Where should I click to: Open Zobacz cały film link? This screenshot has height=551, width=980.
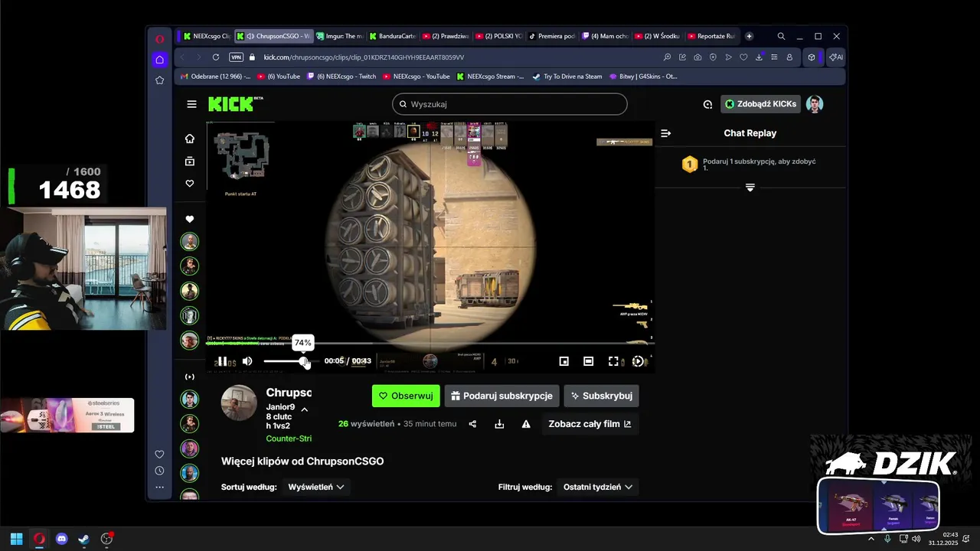pyautogui.click(x=590, y=424)
